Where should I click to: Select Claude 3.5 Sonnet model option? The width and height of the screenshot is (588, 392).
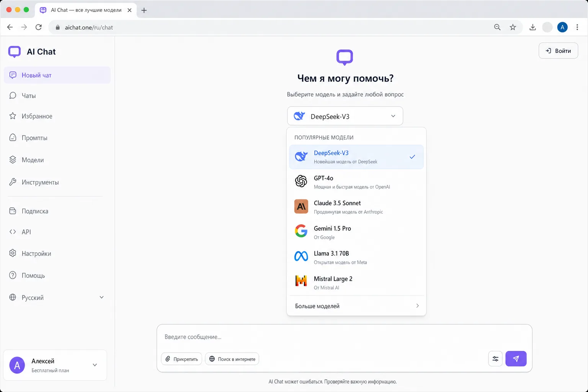pyautogui.click(x=356, y=207)
